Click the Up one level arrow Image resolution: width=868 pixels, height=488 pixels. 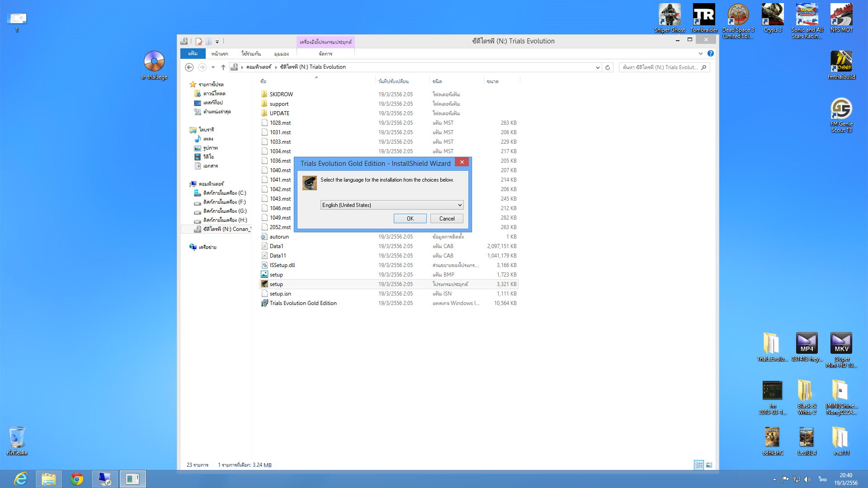[223, 67]
